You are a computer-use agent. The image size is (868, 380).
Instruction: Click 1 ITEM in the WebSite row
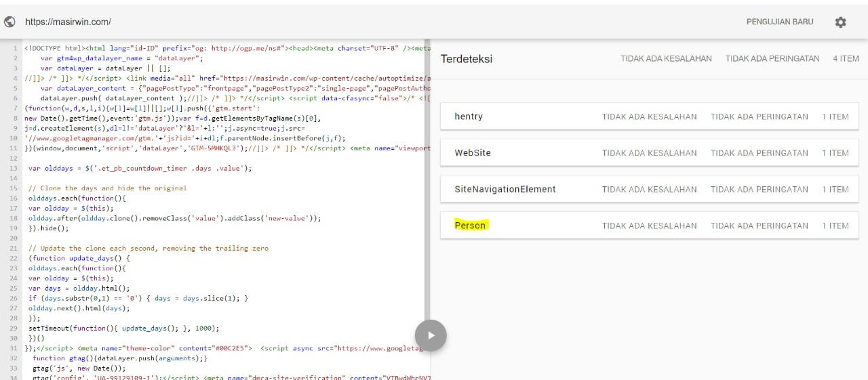coord(835,153)
